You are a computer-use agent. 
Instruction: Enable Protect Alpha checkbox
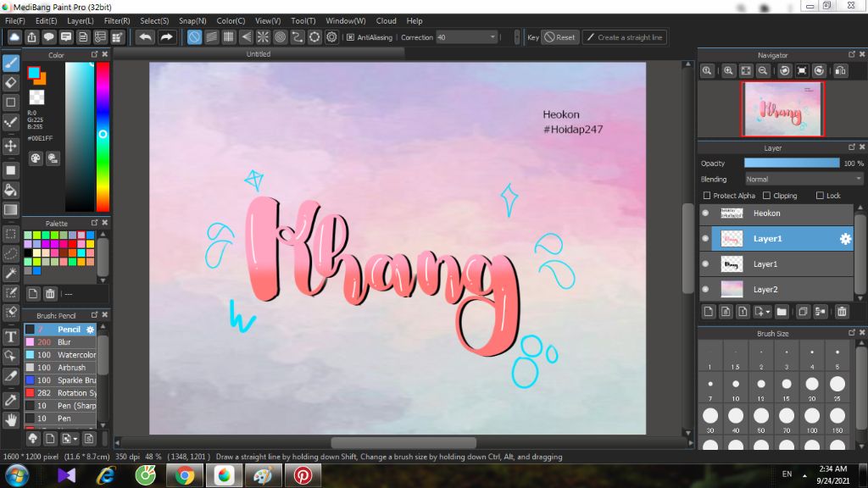[x=707, y=196]
